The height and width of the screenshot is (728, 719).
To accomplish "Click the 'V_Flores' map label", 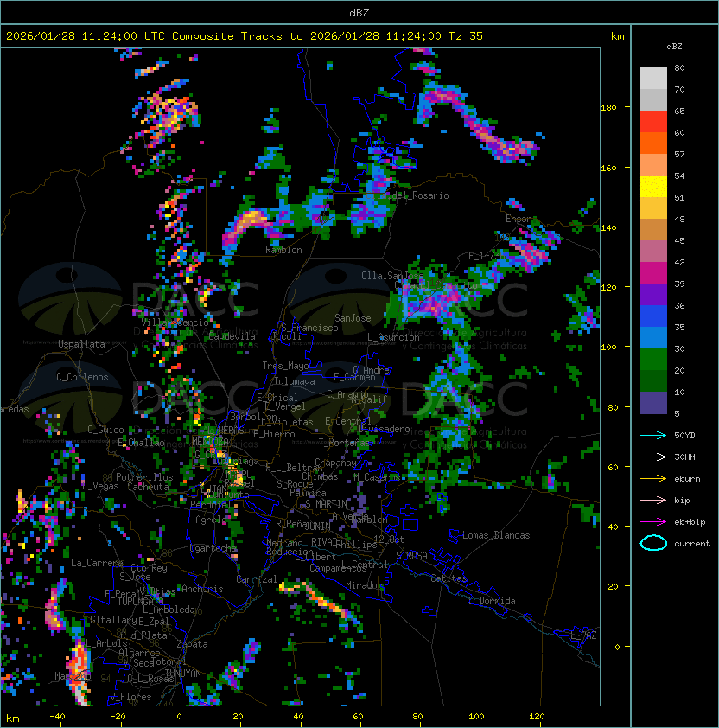I will coord(130,698).
